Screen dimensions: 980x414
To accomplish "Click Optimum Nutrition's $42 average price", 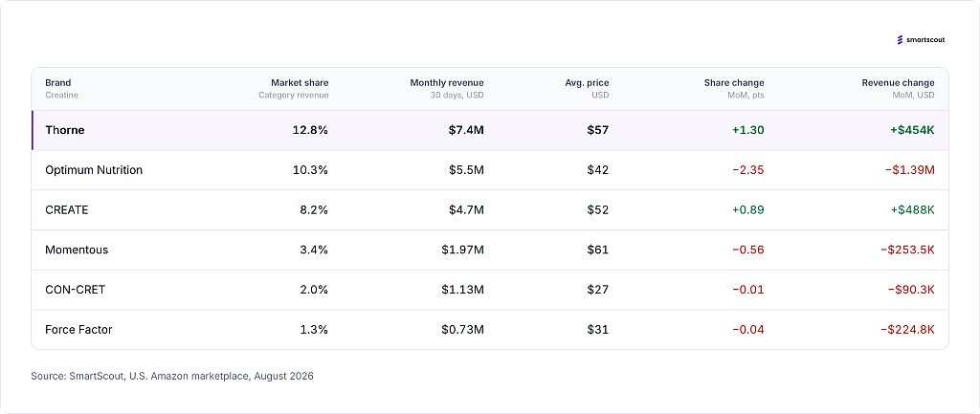I will [x=598, y=170].
